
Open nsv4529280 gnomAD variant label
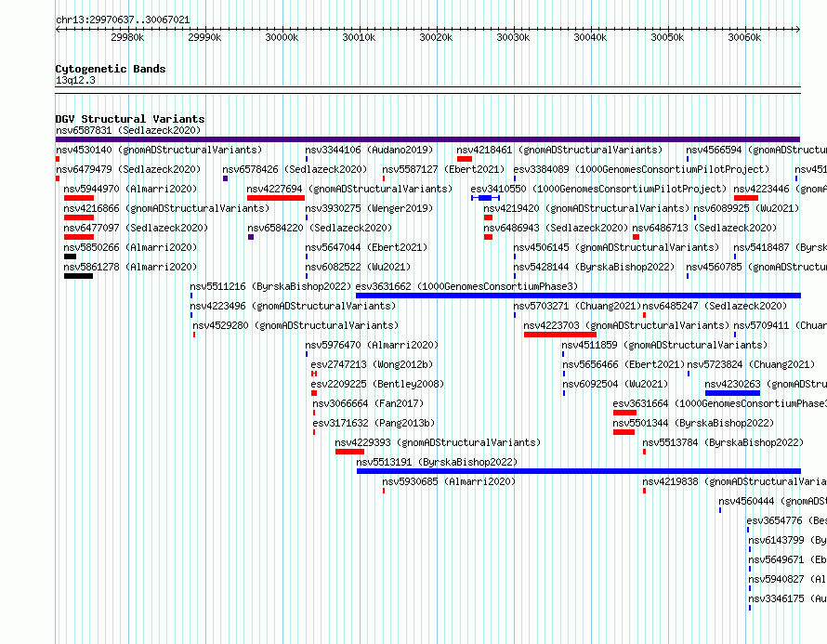point(295,325)
